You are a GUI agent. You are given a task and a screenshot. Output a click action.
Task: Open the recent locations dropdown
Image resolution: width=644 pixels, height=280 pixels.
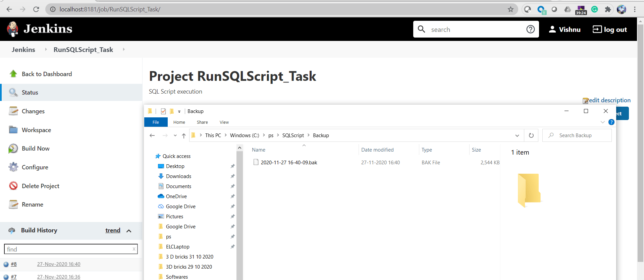(175, 135)
